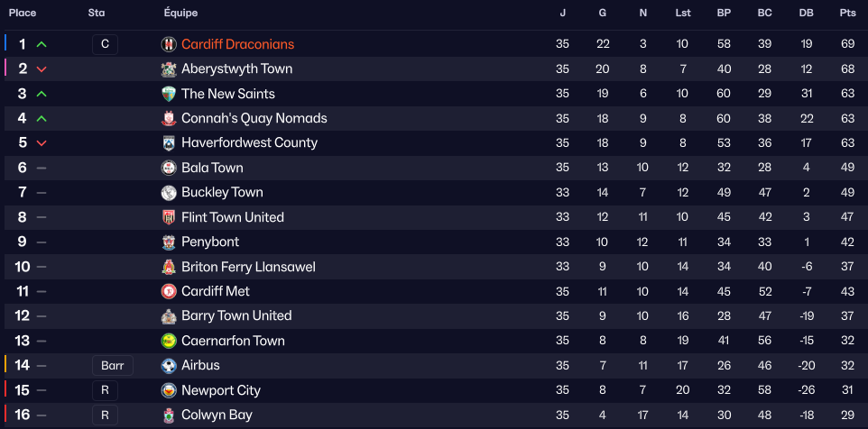Open the Penybont team link
Image resolution: width=868 pixels, height=429 pixels.
(209, 242)
